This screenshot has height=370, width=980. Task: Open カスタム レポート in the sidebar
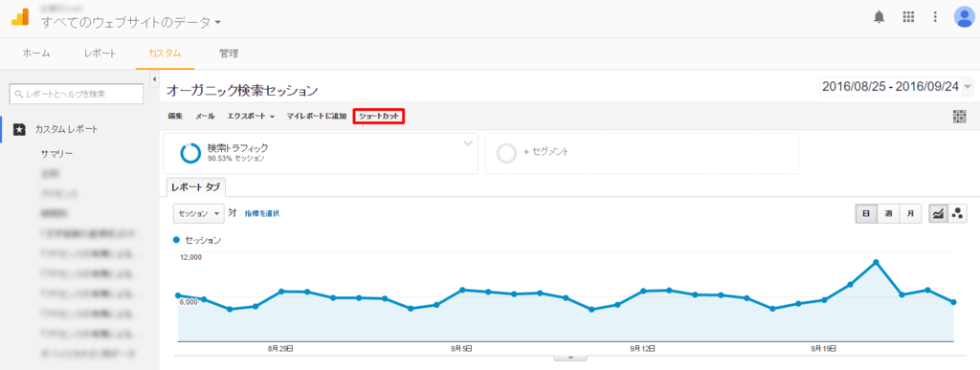[66, 129]
